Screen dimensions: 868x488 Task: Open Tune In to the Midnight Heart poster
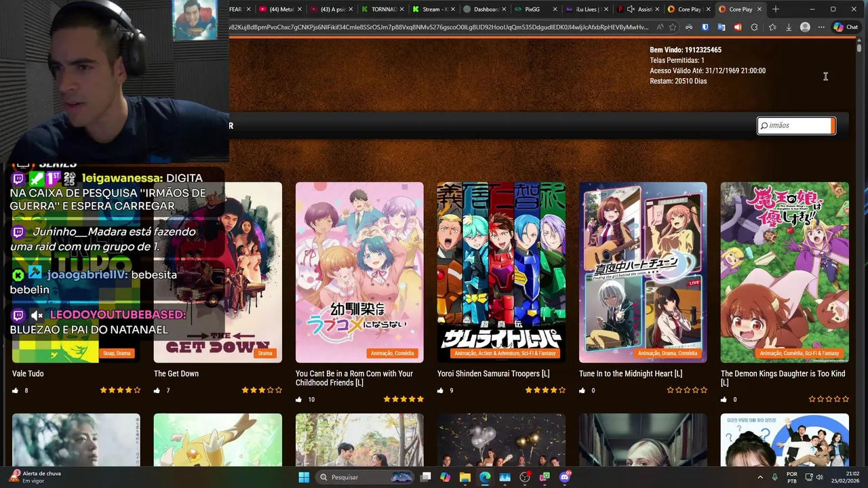[643, 272]
